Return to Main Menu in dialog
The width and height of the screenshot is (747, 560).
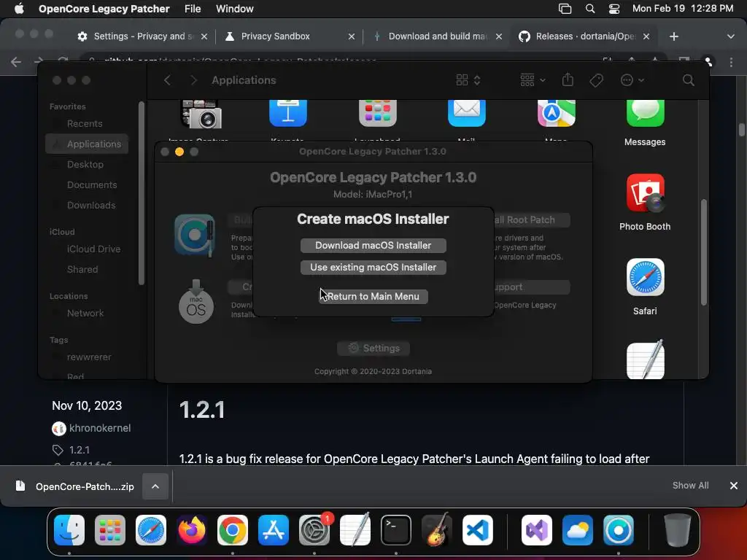(373, 296)
